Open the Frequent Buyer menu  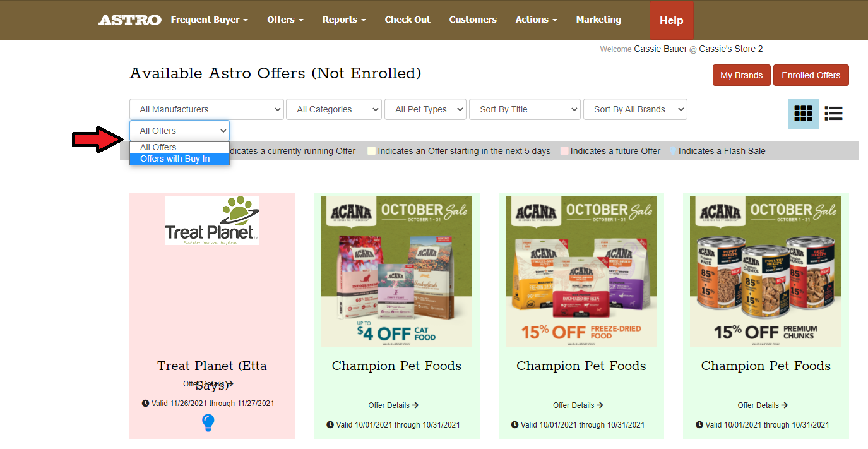pos(209,20)
